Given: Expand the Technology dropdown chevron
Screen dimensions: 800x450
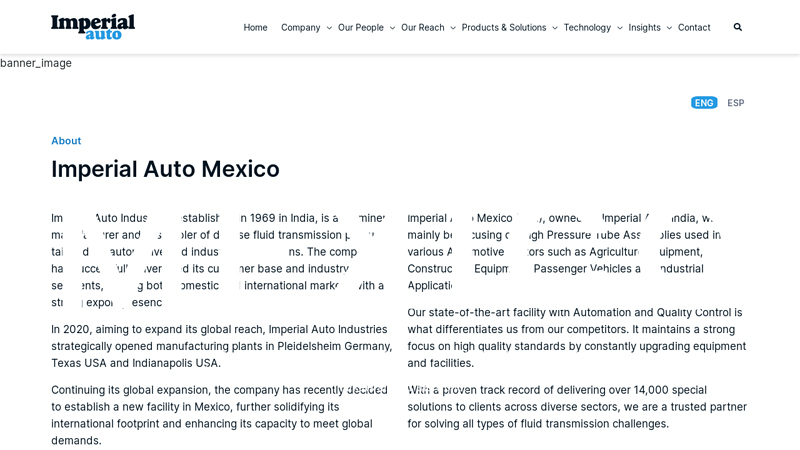Looking at the screenshot, I should pyautogui.click(x=620, y=28).
